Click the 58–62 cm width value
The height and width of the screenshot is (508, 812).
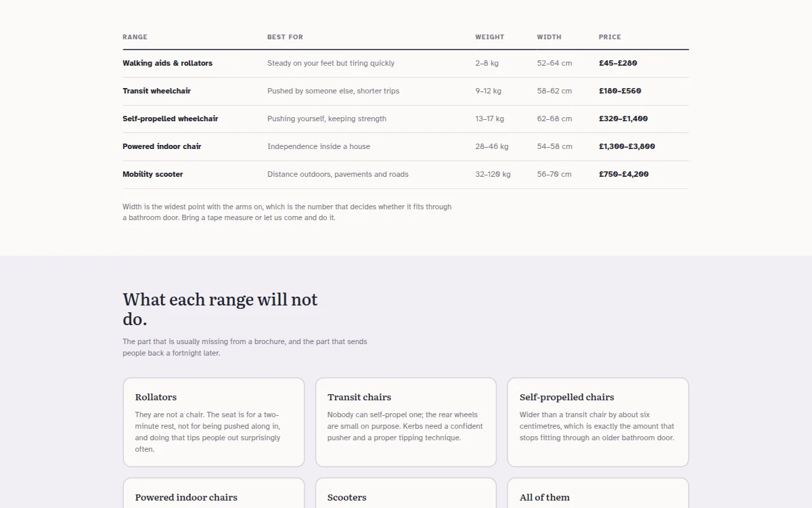tap(555, 91)
